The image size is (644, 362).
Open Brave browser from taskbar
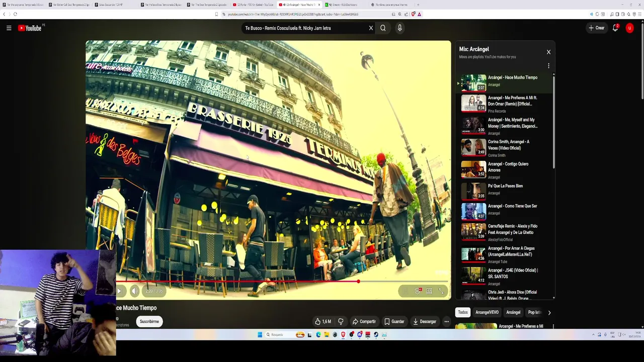click(343, 334)
